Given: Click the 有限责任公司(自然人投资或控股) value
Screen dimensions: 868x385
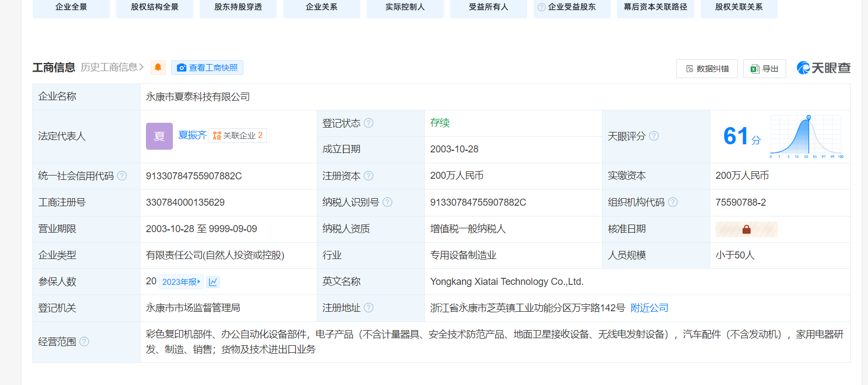Looking at the screenshot, I should 215,255.
